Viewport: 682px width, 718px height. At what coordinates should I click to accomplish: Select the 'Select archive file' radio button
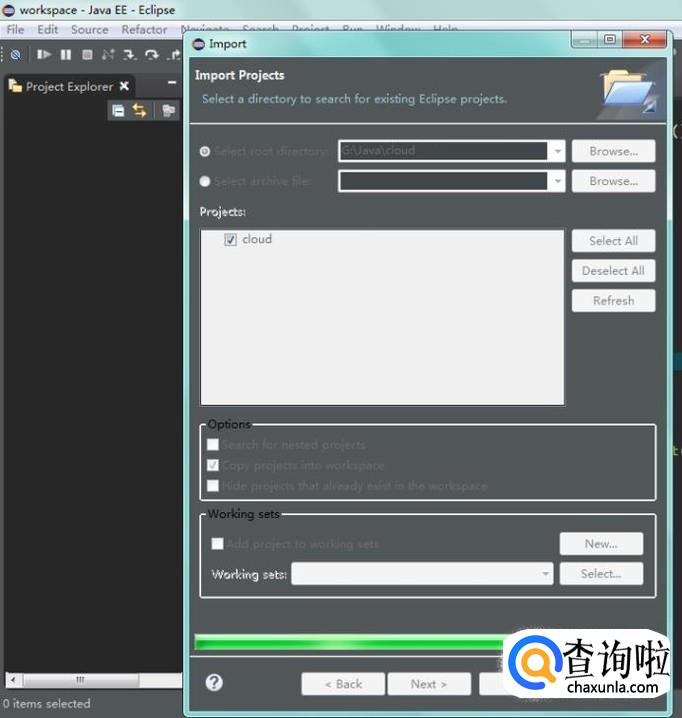[x=205, y=181]
